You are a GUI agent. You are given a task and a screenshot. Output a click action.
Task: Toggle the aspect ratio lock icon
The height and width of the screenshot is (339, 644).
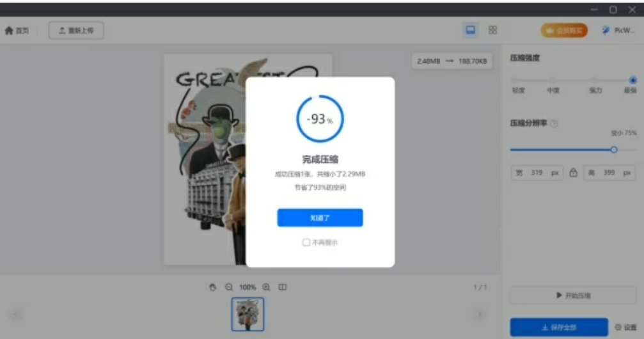(574, 173)
